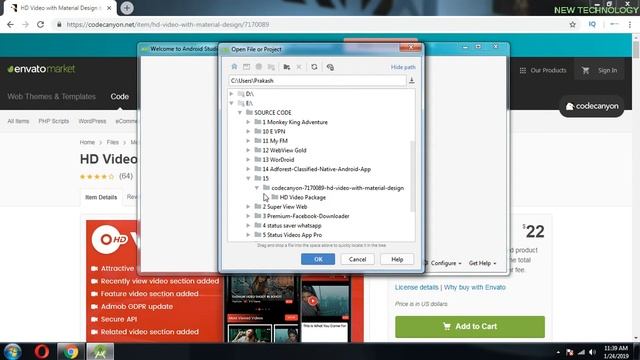Focus the path text field
Image resolution: width=640 pixels, height=360 pixels.
317,80
